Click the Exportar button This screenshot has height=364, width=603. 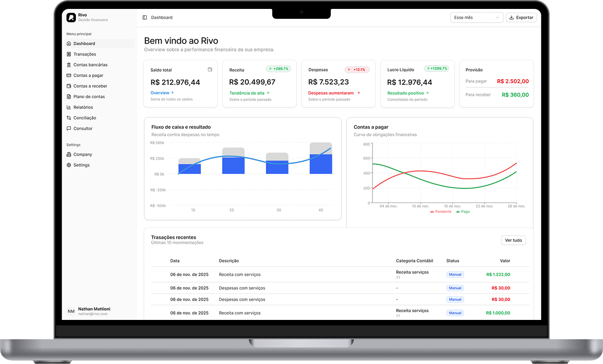[x=521, y=17]
